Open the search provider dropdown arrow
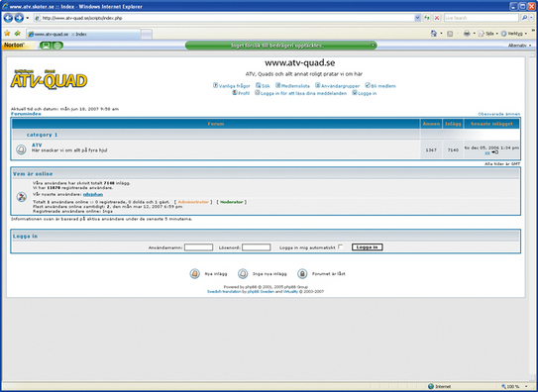 tap(531, 18)
